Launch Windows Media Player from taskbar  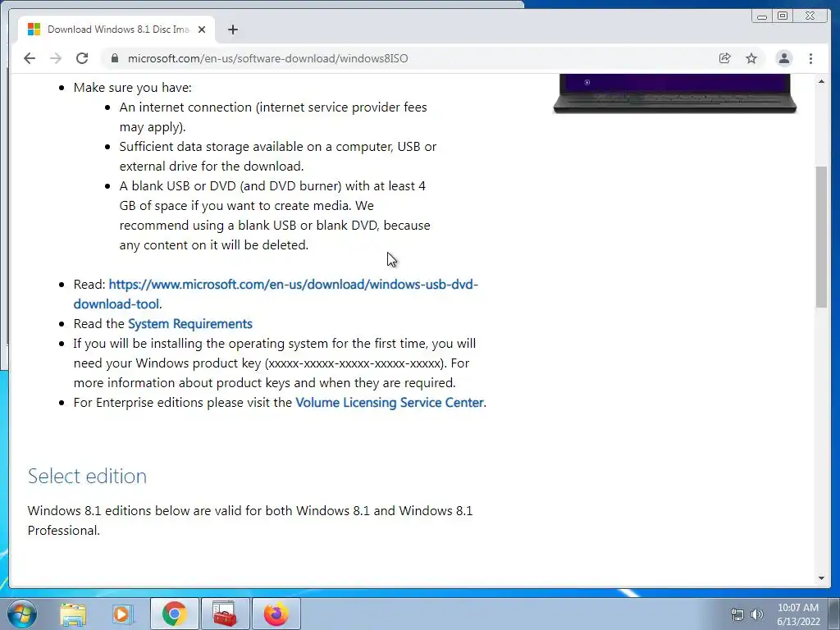click(122, 614)
